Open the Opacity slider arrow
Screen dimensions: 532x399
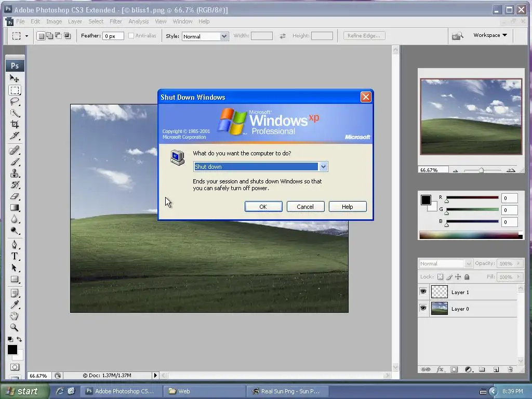(x=518, y=263)
